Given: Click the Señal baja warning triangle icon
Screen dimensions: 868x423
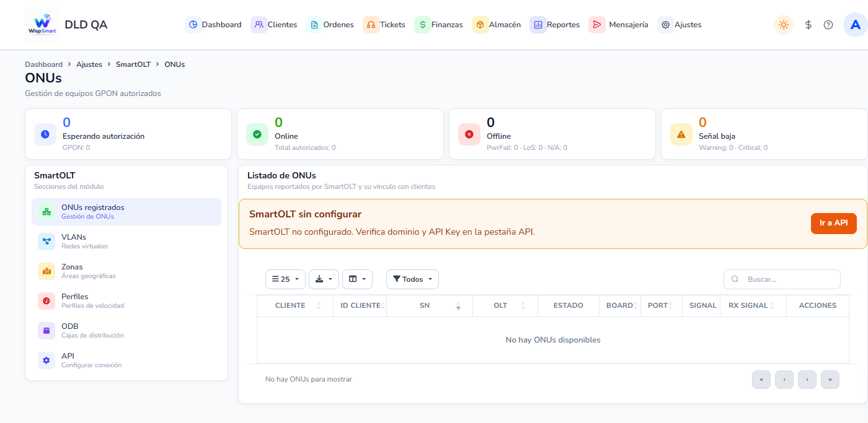Looking at the screenshot, I should tap(681, 134).
